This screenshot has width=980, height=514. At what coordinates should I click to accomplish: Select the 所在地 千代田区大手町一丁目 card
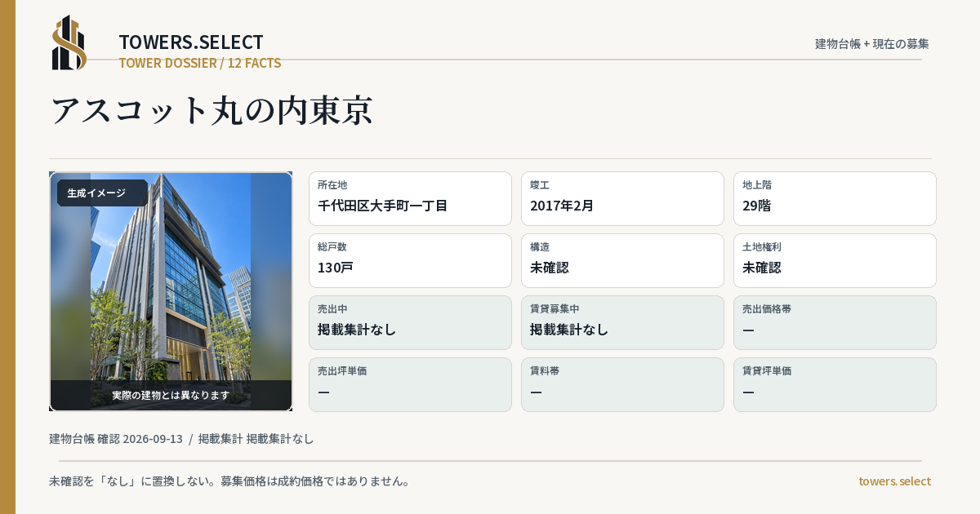410,198
